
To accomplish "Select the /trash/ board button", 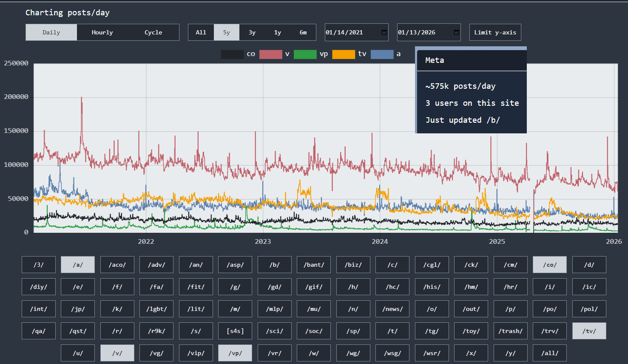I will [511, 331].
